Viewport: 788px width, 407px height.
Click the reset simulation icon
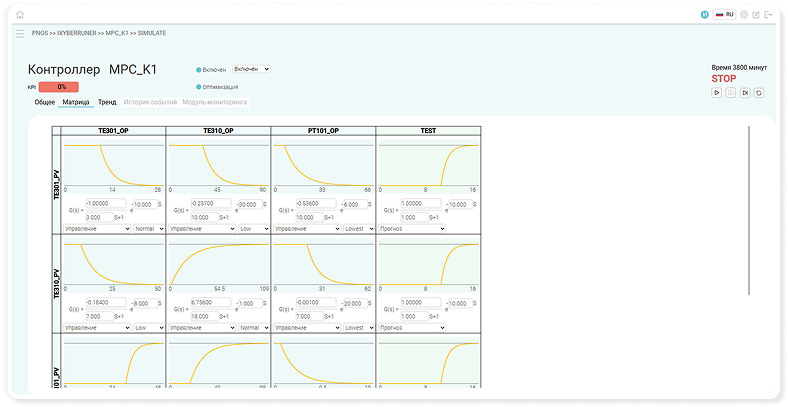pyautogui.click(x=759, y=92)
